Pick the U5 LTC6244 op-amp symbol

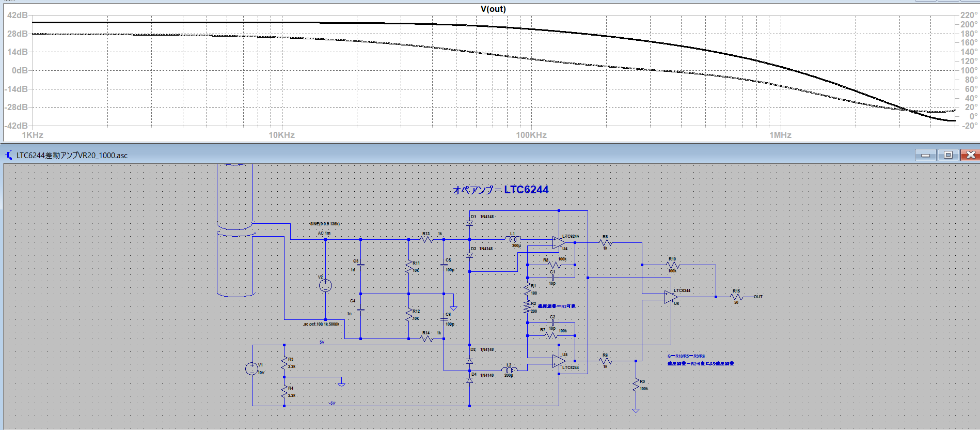tap(558, 361)
